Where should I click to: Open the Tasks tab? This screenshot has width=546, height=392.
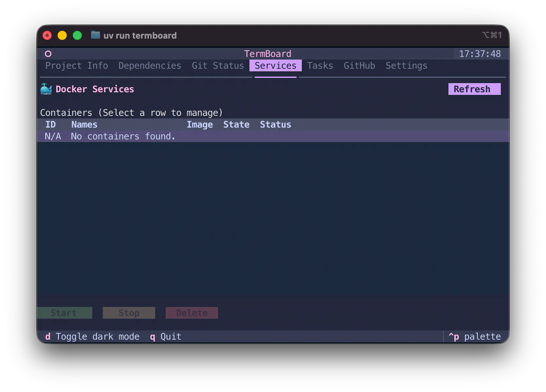pos(320,65)
